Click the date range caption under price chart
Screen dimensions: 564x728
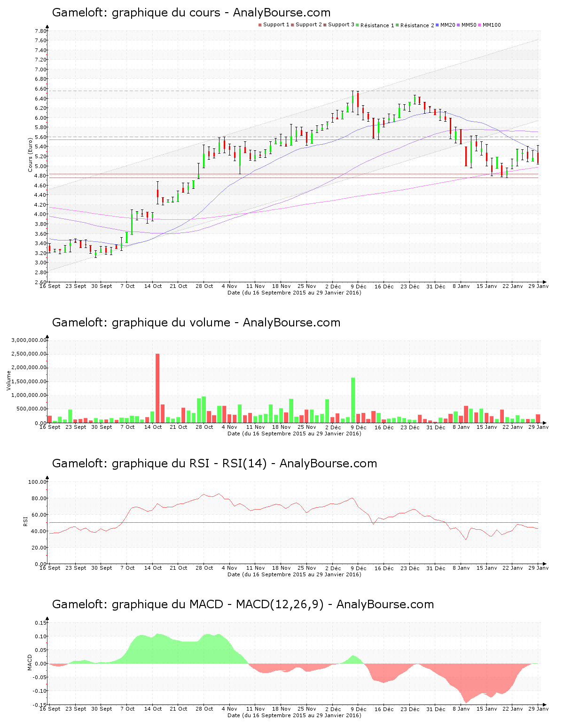coord(294,293)
